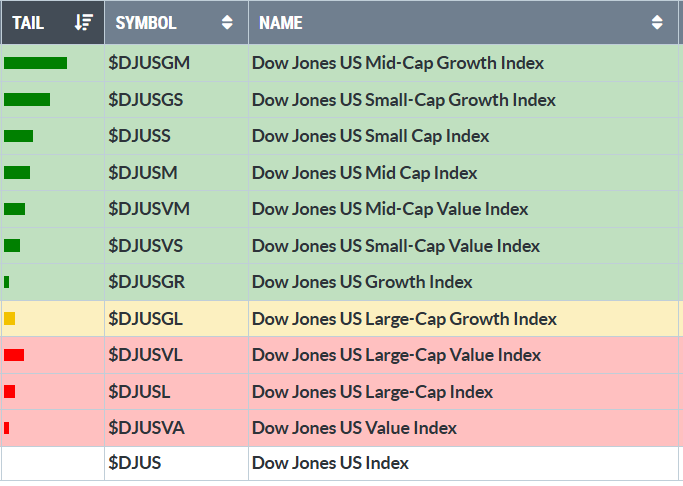Sort table by SYMBOL column arrows
683x486 pixels.
click(x=227, y=22)
